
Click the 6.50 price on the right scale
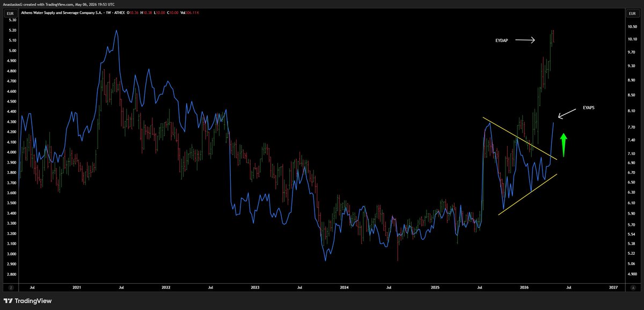tap(632, 182)
